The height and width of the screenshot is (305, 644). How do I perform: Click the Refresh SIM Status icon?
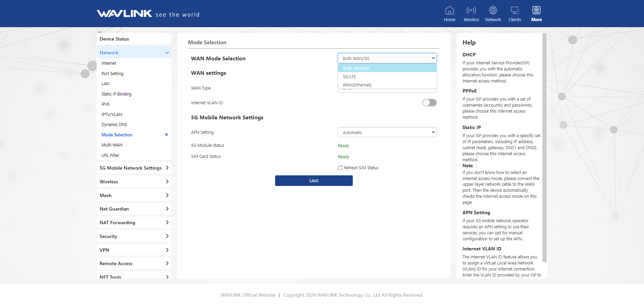tap(340, 168)
